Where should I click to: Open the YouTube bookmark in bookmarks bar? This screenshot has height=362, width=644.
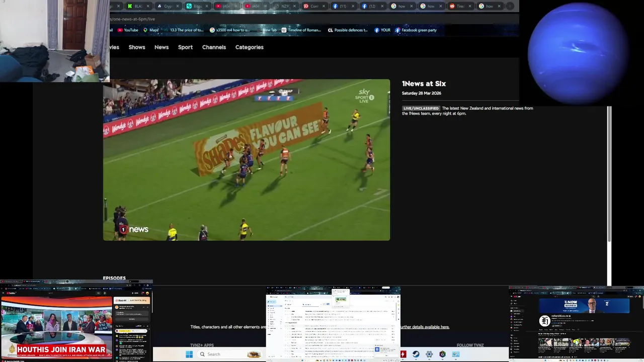(x=128, y=30)
